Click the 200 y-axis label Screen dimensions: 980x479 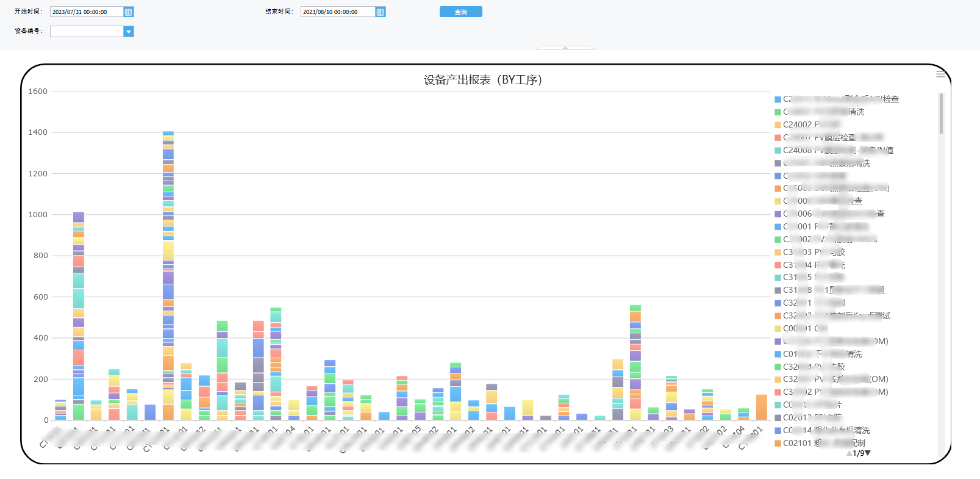tap(41, 380)
